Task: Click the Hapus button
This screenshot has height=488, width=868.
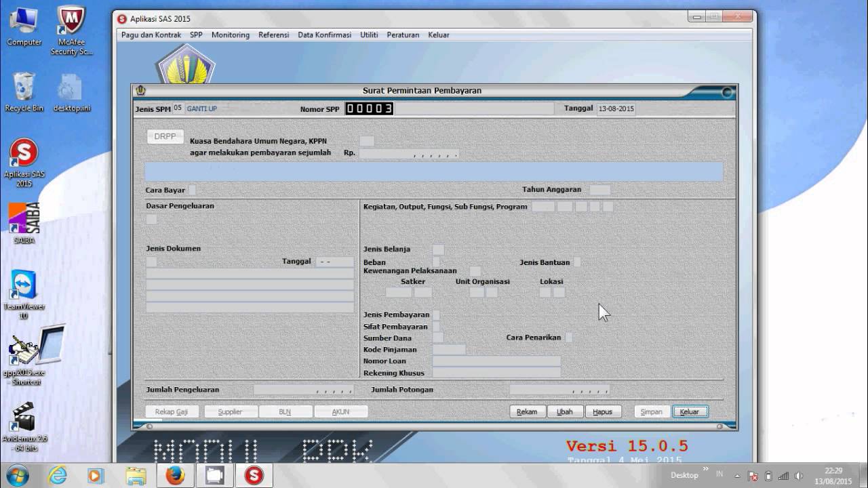Action: pos(603,411)
